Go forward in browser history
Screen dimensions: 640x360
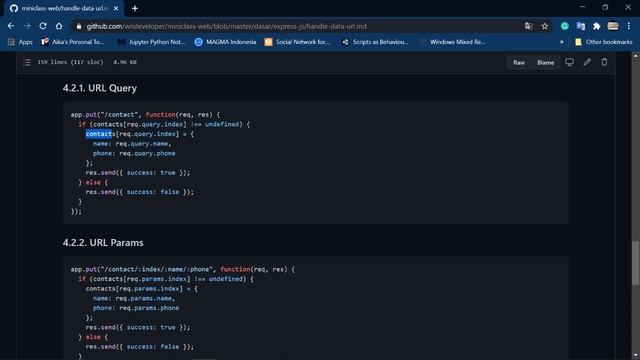pyautogui.click(x=27, y=26)
